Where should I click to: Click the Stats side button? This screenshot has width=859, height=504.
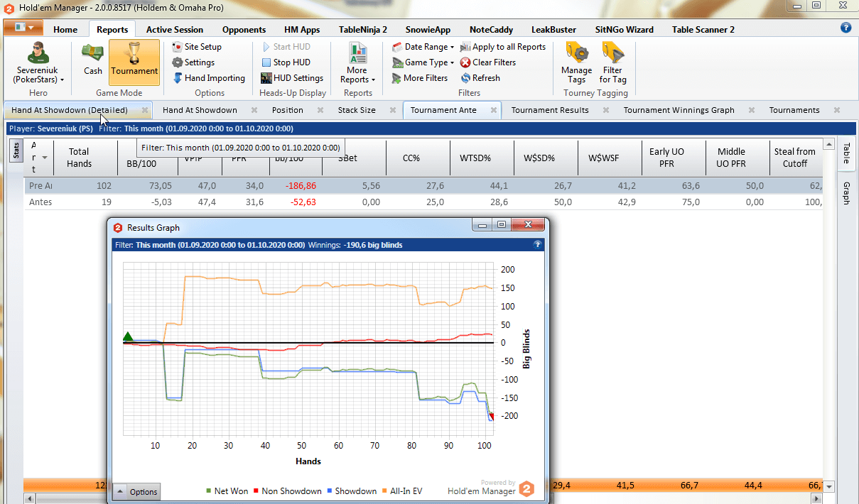click(16, 150)
